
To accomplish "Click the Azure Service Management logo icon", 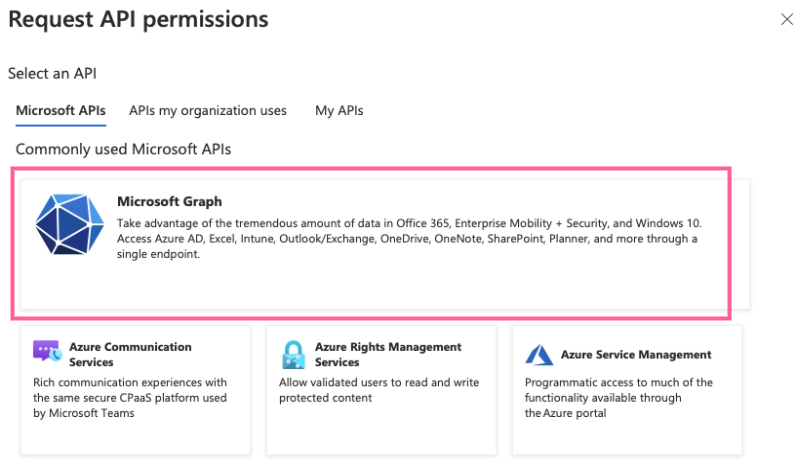I will (x=538, y=355).
